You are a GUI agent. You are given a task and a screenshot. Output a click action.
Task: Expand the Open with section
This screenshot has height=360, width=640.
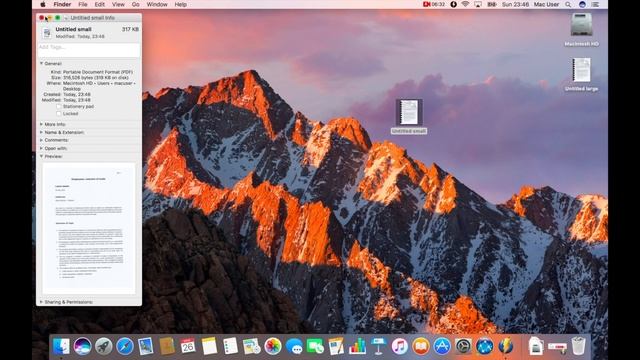pos(41,148)
